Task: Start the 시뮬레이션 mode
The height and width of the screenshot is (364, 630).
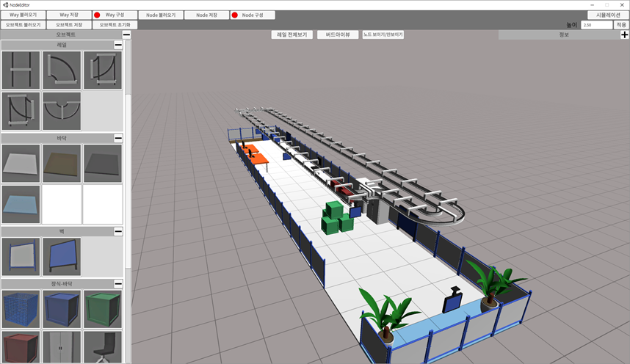Action: [608, 15]
